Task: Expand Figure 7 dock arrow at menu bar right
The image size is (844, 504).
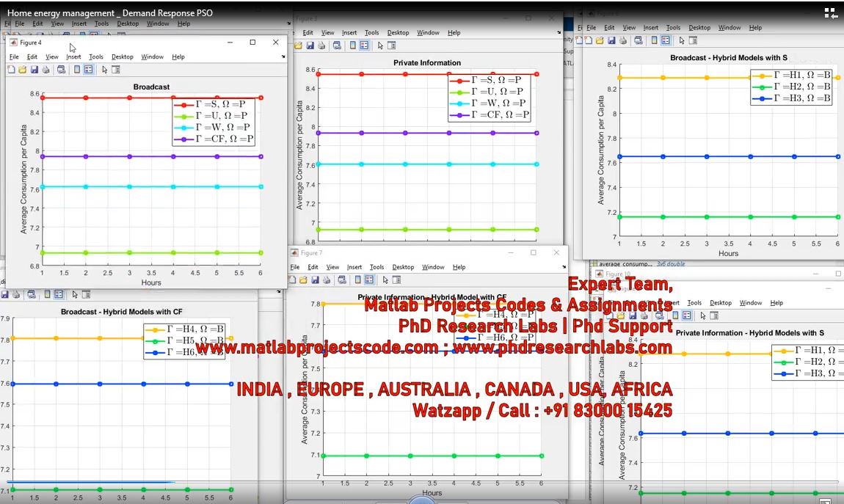Action: (x=564, y=268)
